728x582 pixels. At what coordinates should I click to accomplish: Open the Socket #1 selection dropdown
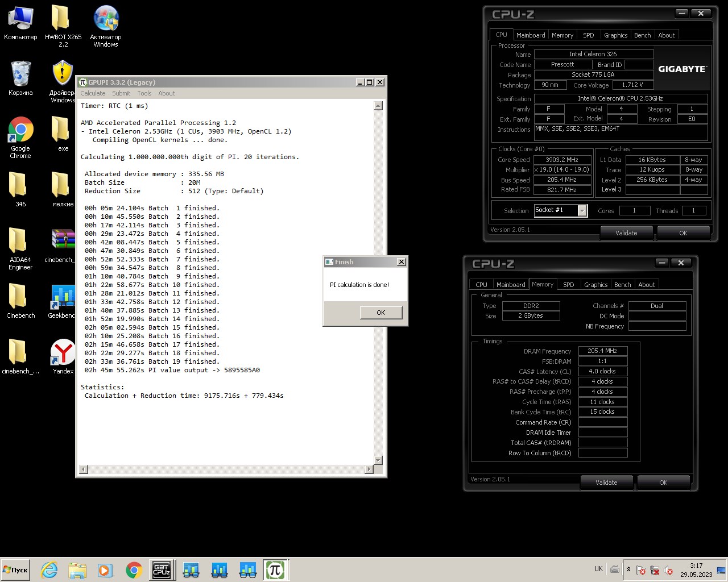pos(582,211)
